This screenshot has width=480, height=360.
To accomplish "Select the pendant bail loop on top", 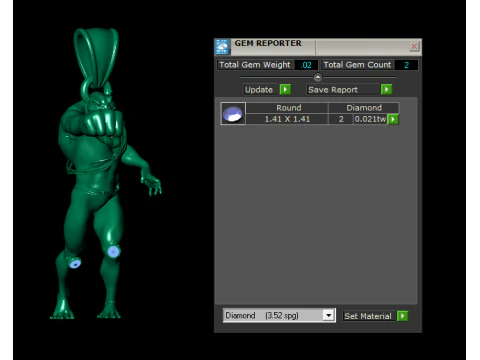I will tap(96, 59).
